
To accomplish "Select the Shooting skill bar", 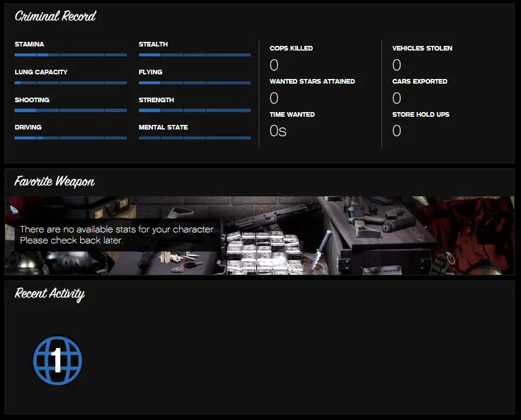I will click(70, 110).
